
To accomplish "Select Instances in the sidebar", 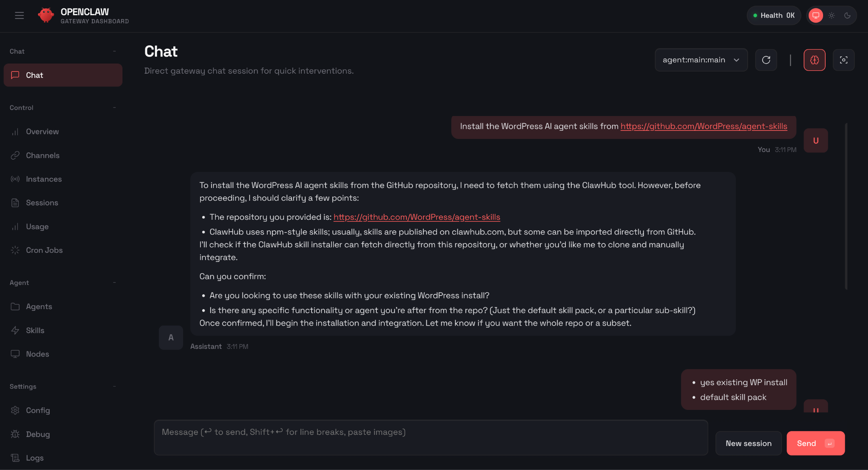I will click(44, 179).
